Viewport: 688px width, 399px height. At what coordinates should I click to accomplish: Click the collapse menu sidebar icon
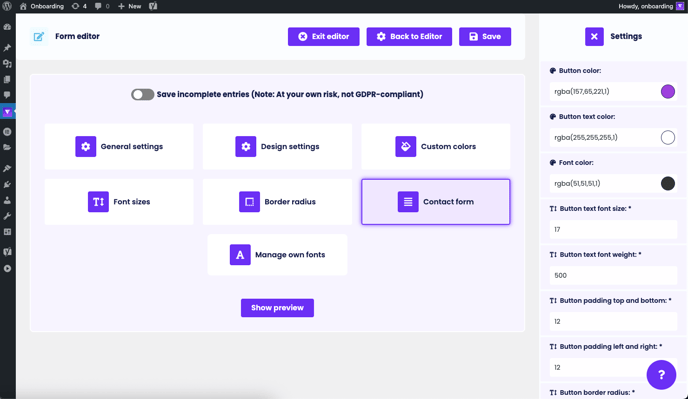click(7, 268)
